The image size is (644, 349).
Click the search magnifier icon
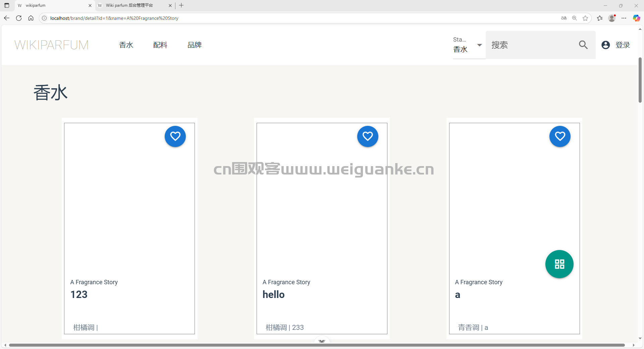[583, 45]
